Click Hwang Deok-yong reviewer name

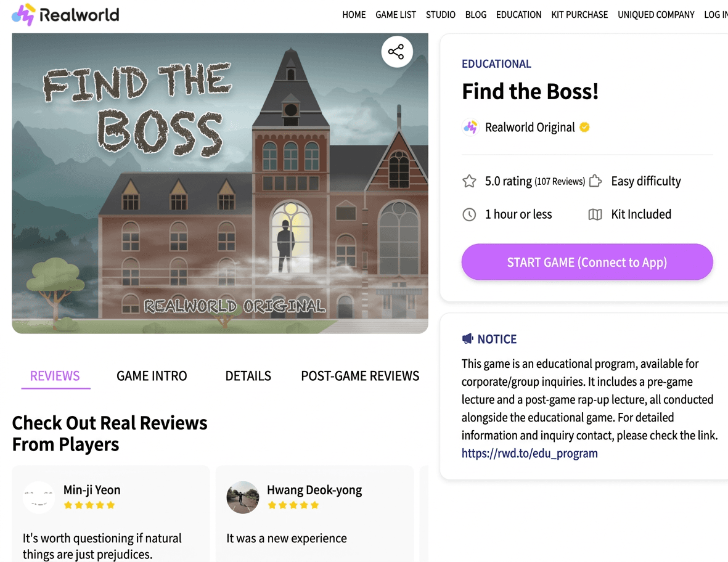(x=314, y=490)
